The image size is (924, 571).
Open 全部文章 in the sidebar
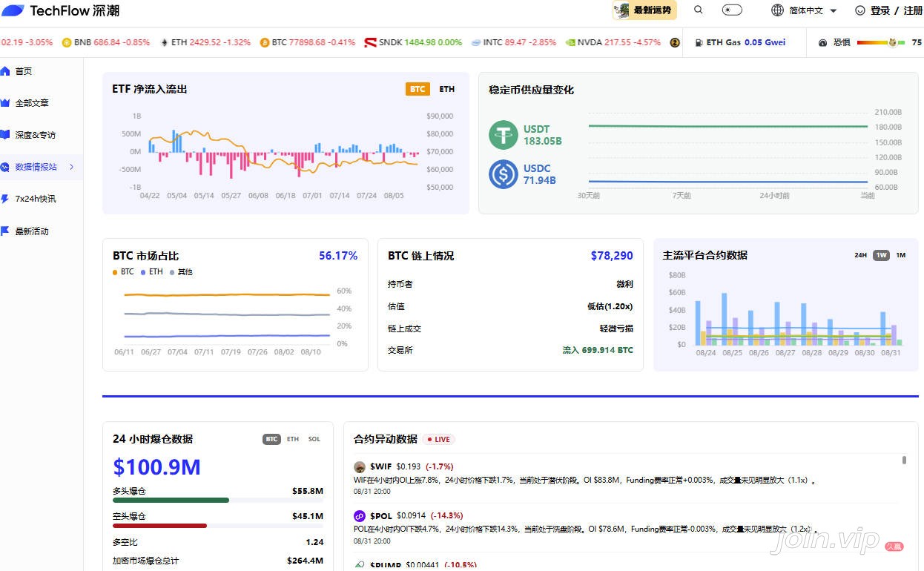32,103
